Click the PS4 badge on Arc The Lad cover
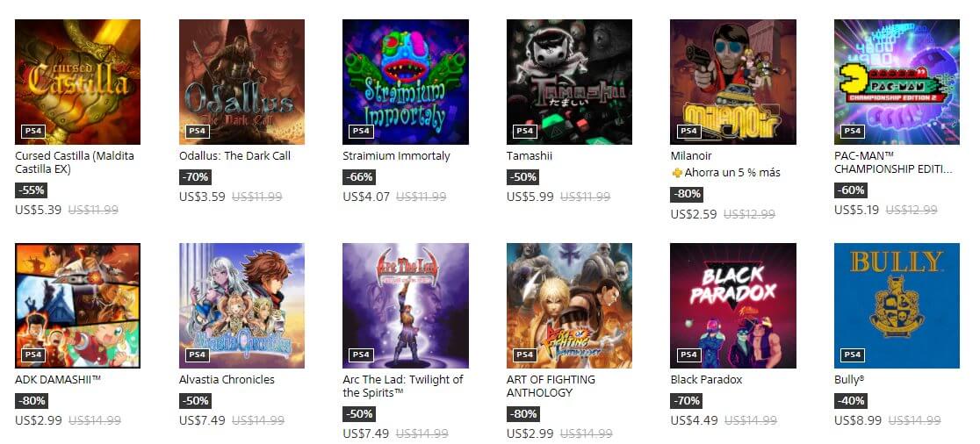The width and height of the screenshot is (980, 444). (361, 355)
